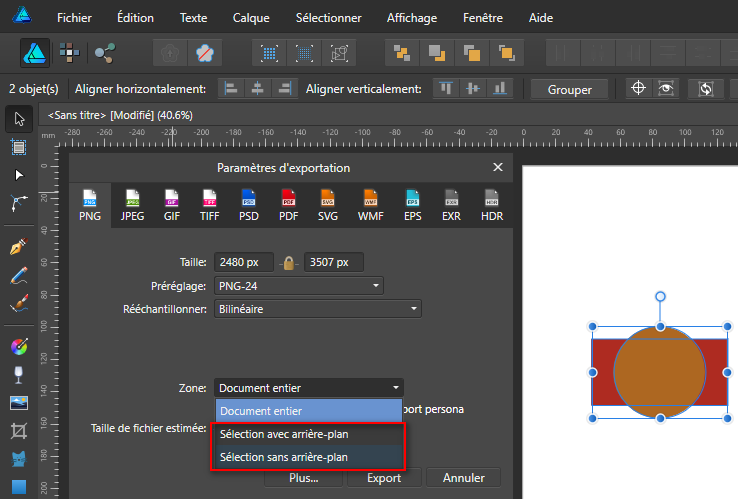Toggle the show grid icon
Screen dimensions: 738x499
[269, 53]
